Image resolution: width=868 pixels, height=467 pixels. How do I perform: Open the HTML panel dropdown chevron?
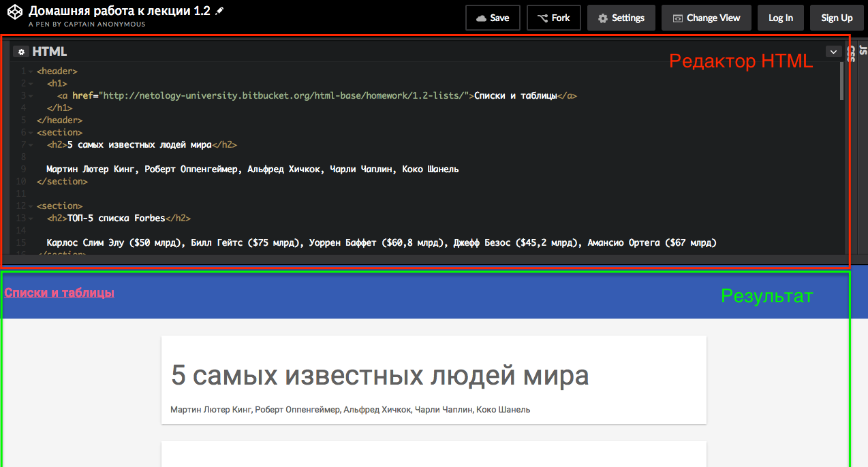(833, 52)
